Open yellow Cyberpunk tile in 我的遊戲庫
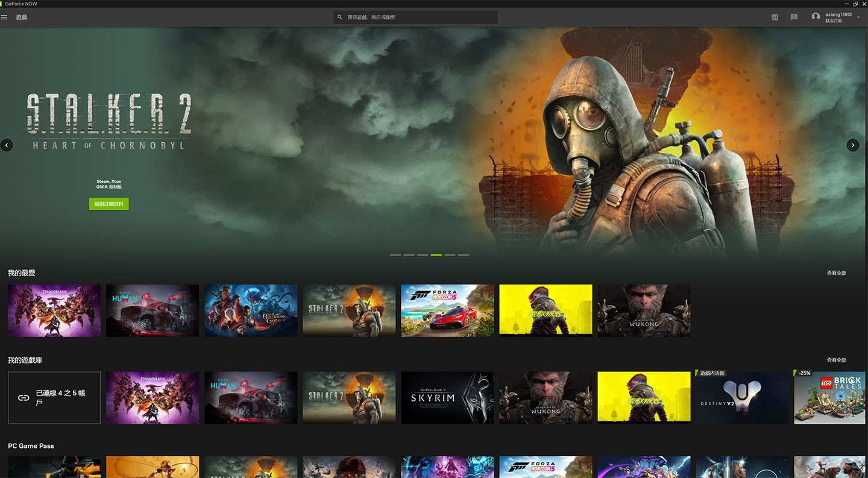This screenshot has width=868, height=478. coord(644,398)
